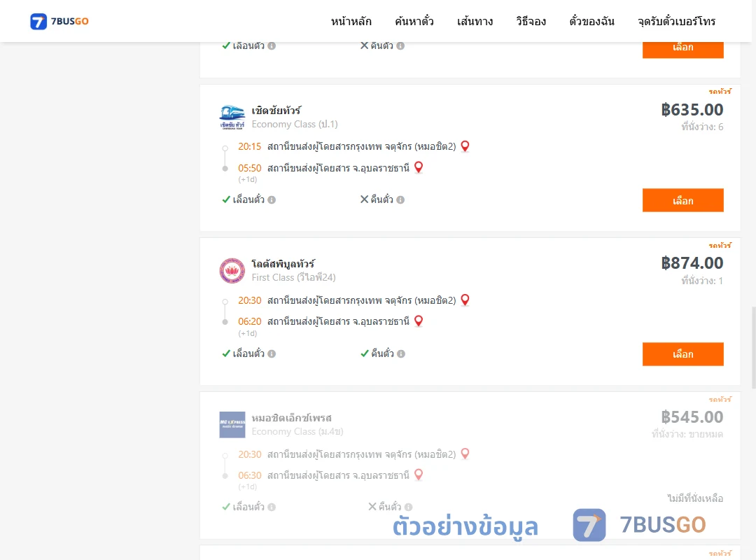The height and width of the screenshot is (560, 756).
Task: Click the 20:15 departure time
Action: pos(250,146)
